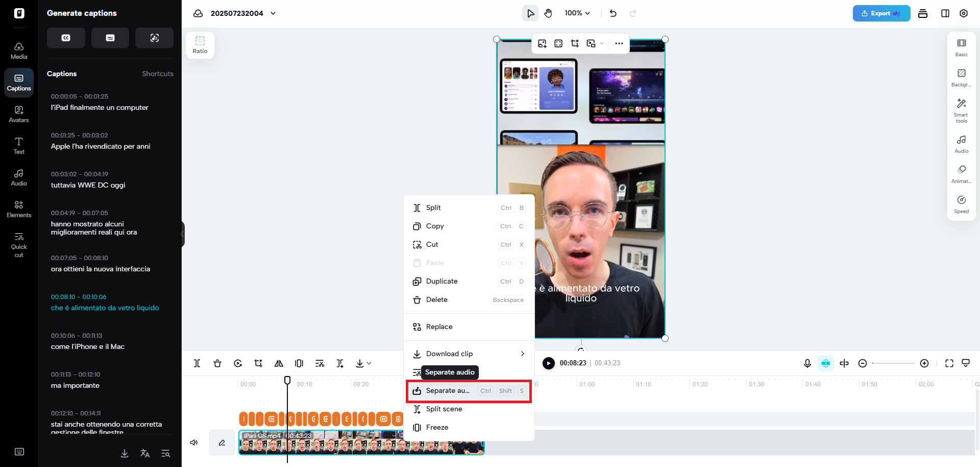Click the reverse playback icon in timeline toolbar
This screenshot has height=467, width=980.
[x=238, y=363]
